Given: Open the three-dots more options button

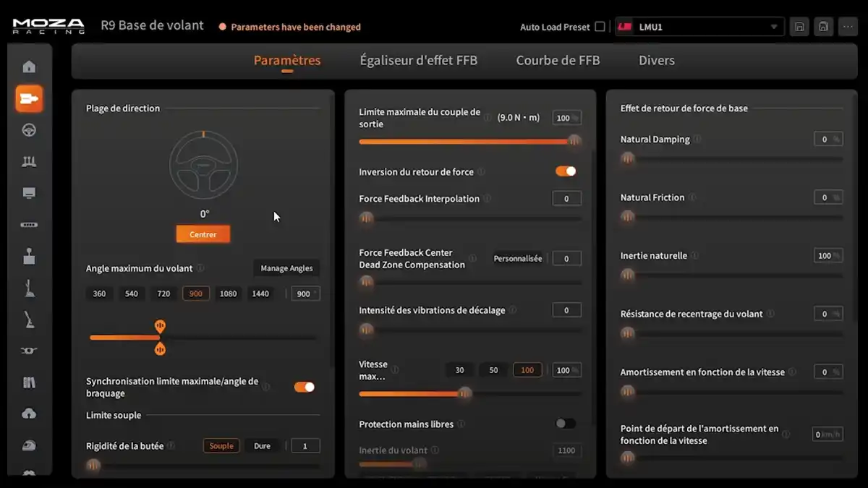Looking at the screenshot, I should coord(848,27).
